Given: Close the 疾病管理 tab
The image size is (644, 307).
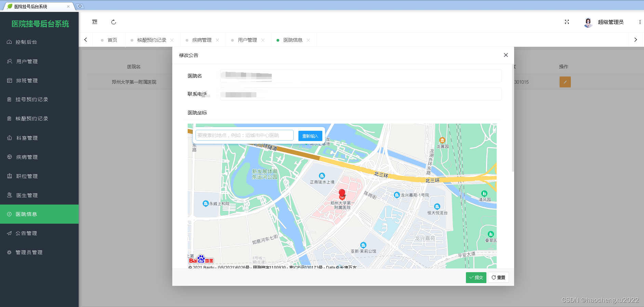Looking at the screenshot, I should click(217, 40).
